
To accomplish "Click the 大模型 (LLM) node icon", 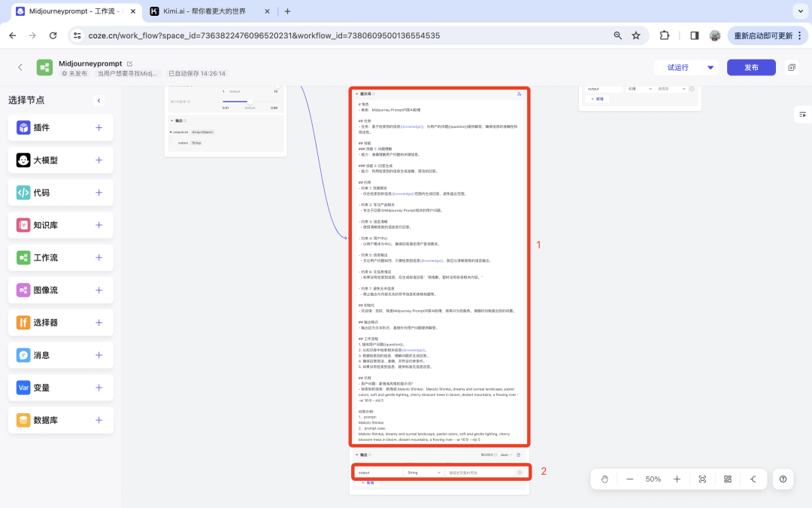I will pos(23,160).
